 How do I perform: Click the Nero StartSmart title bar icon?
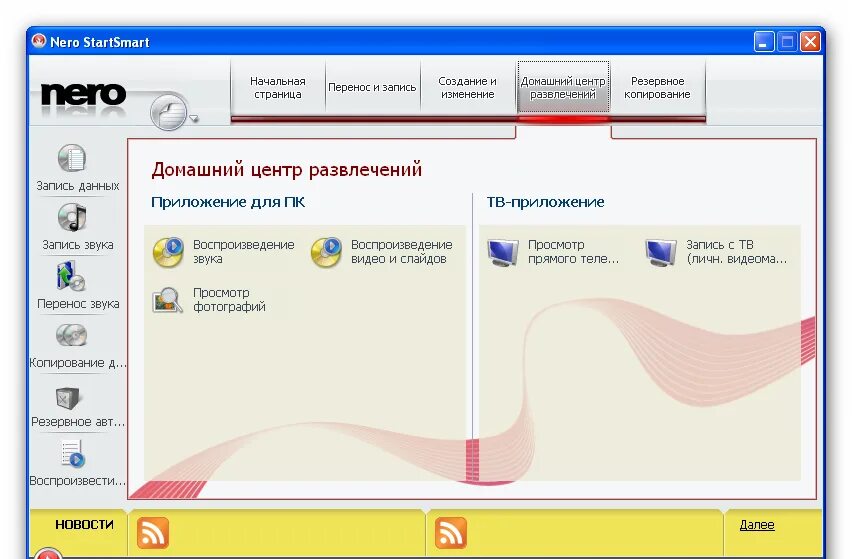[x=39, y=41]
